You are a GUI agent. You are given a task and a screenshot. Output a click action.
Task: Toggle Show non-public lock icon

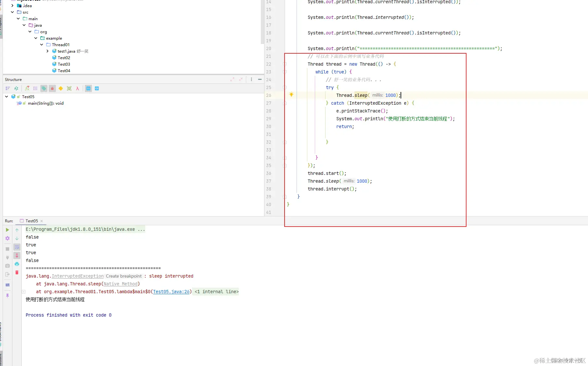pyautogui.click(x=52, y=88)
